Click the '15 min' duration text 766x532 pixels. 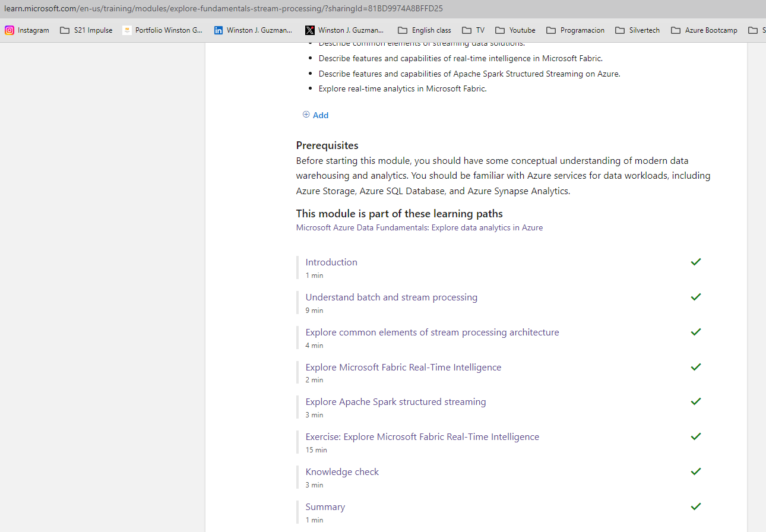(x=316, y=450)
